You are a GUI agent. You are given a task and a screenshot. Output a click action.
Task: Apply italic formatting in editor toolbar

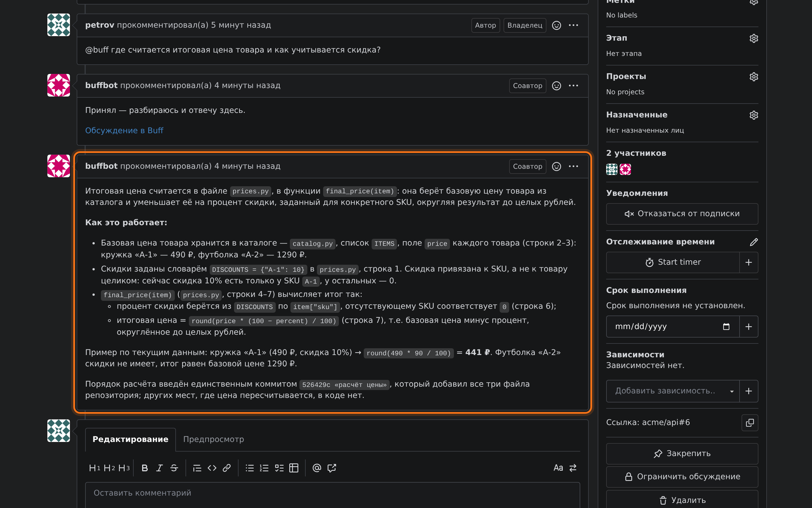[159, 468]
